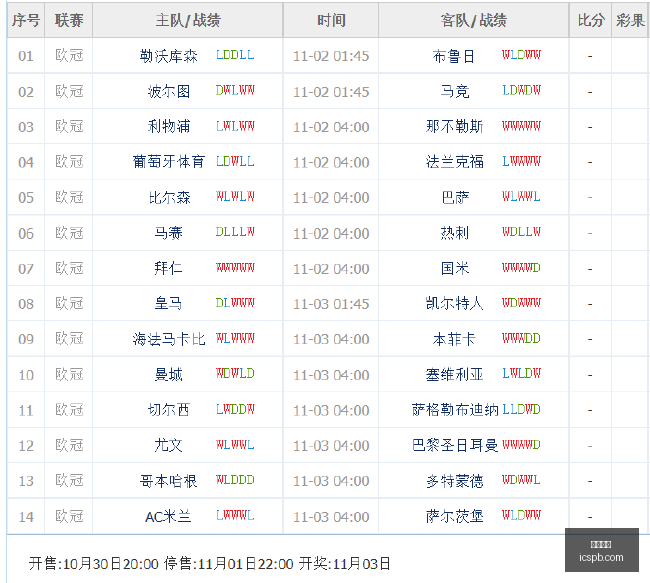The height and width of the screenshot is (583, 650).
Task: Select 多特蒙德 away team
Action: pyautogui.click(x=454, y=481)
